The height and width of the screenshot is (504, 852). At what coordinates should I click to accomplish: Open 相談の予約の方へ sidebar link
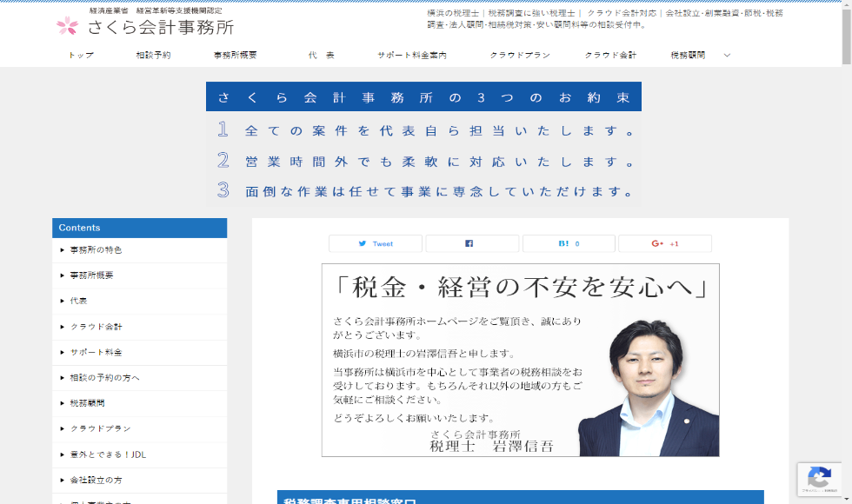coord(140,378)
